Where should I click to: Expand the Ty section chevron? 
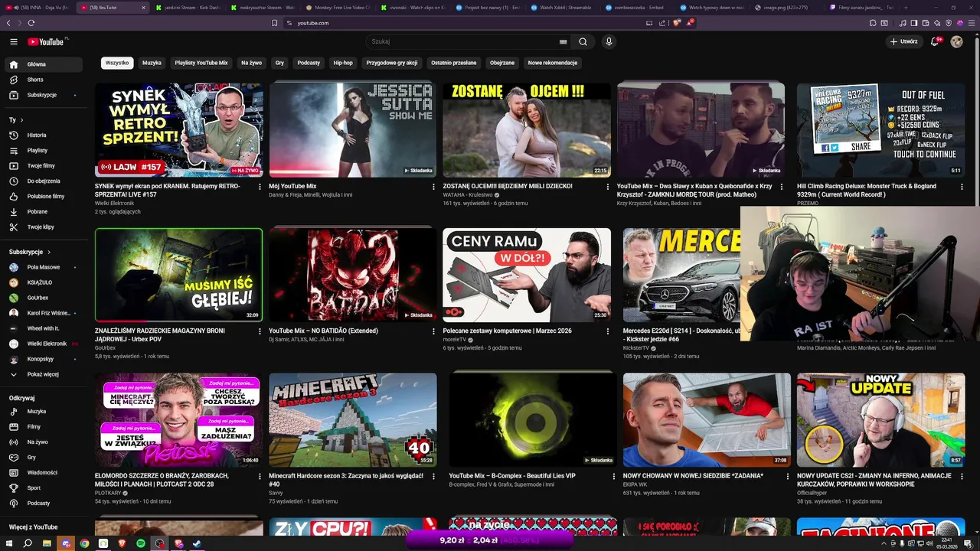tap(21, 120)
